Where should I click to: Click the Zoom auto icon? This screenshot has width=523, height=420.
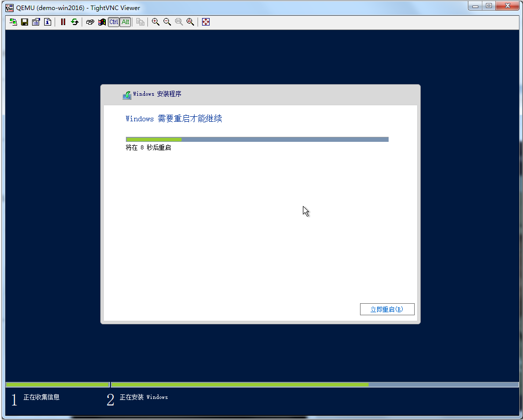[x=190, y=22]
